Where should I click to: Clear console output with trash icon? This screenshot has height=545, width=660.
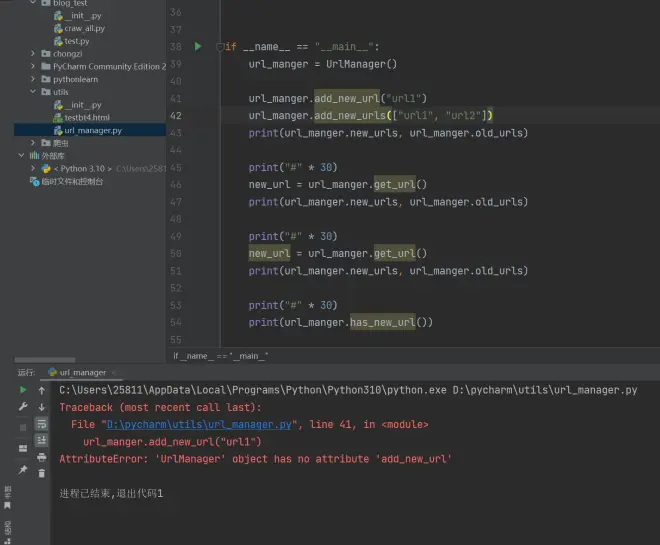(x=42, y=473)
